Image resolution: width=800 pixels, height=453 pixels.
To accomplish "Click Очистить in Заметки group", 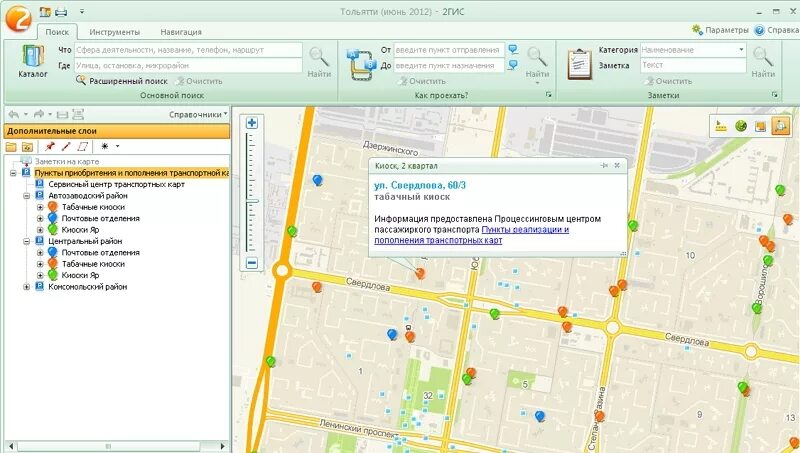I will click(x=668, y=81).
